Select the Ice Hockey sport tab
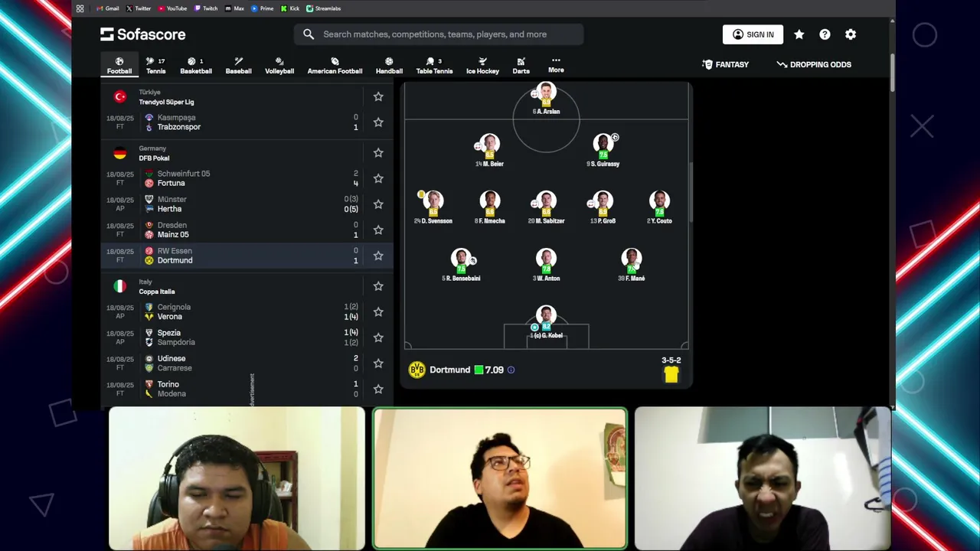This screenshot has width=980, height=551. coord(482,65)
